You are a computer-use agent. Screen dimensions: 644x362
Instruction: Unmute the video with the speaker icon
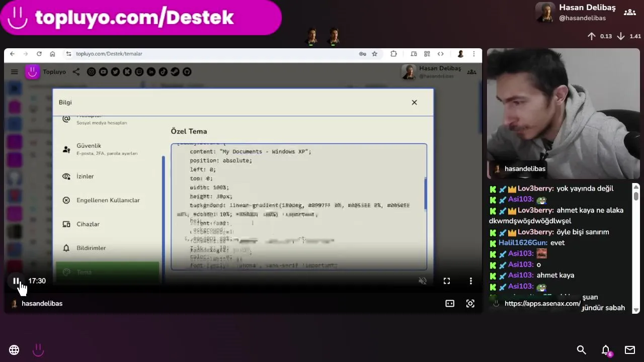423,281
